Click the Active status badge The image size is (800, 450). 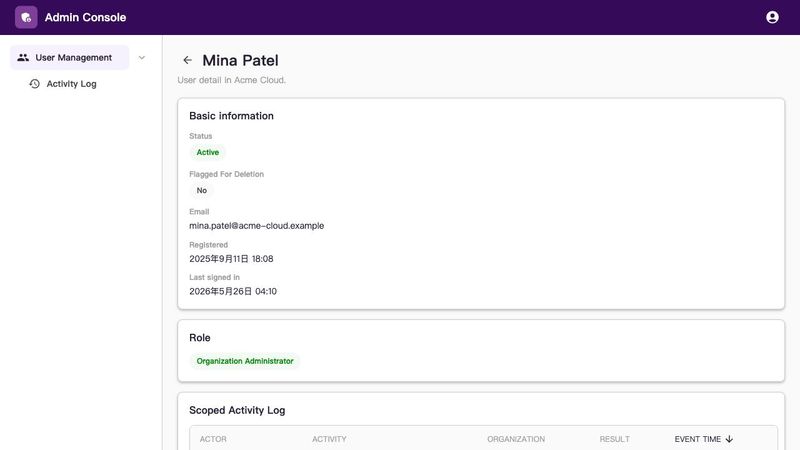point(207,152)
